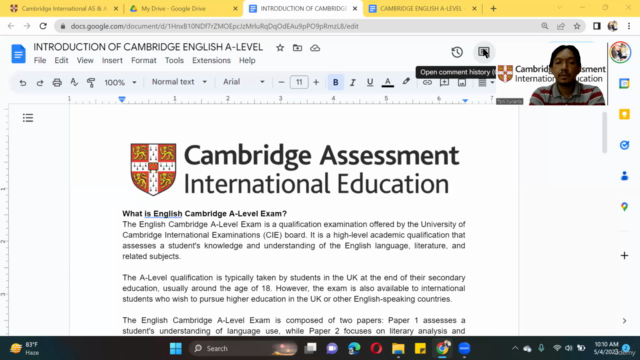Open the text alignment dropdown
Image resolution: width=640 pixels, height=360 pixels.
pos(485,82)
